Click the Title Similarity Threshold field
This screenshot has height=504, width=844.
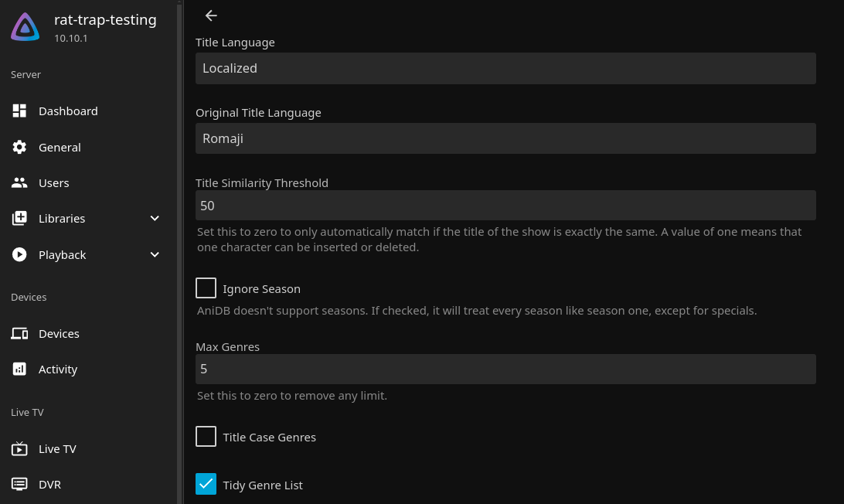point(505,206)
